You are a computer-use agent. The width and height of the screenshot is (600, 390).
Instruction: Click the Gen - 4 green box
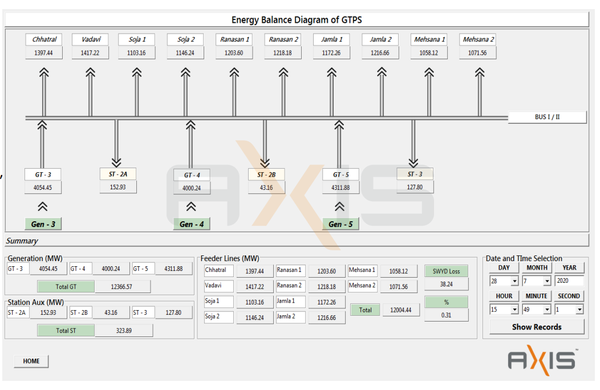coord(191,224)
